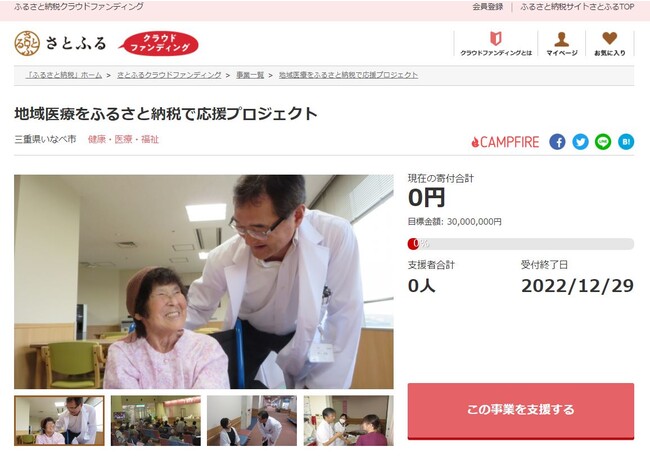Open お気に入り heart icon
The width and height of the screenshot is (650, 460).
(x=610, y=38)
